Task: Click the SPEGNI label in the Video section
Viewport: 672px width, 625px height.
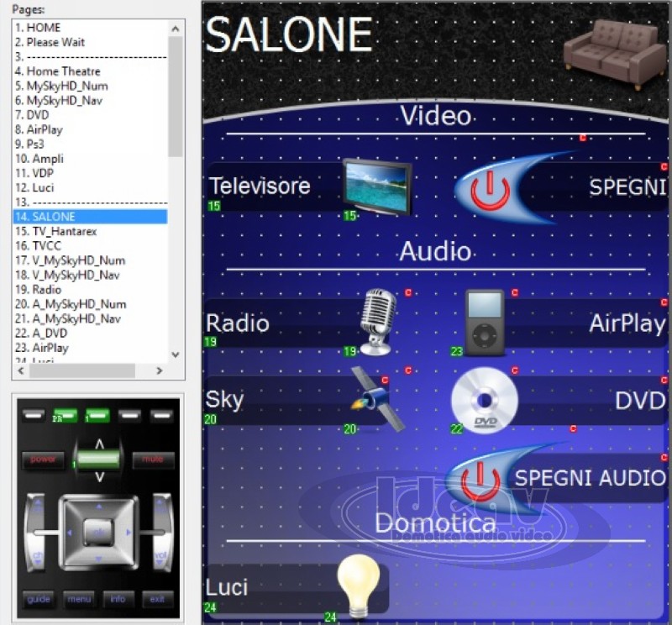Action: click(x=627, y=186)
